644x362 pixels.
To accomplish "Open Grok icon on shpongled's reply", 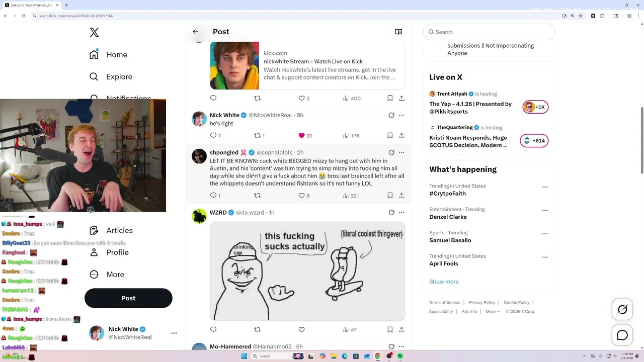I will pos(391,152).
